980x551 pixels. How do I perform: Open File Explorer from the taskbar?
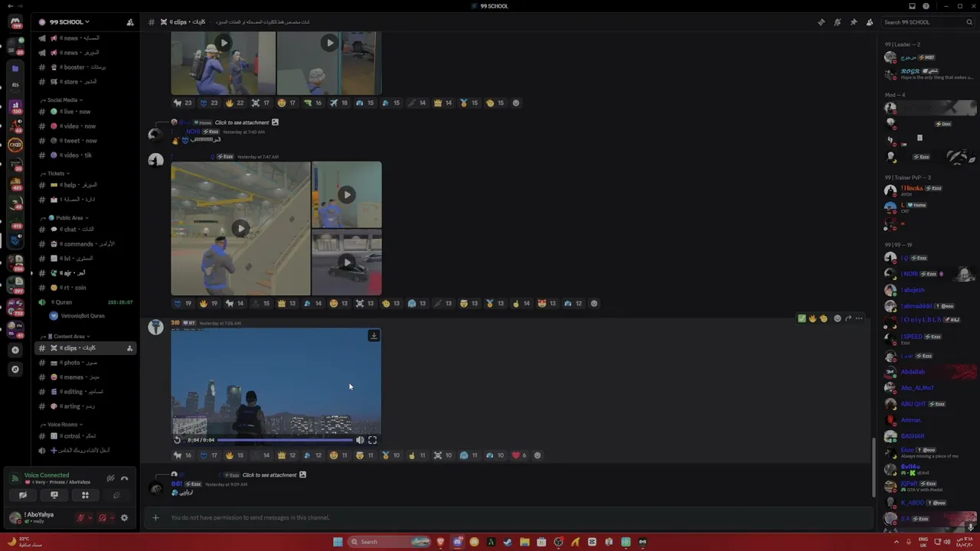tap(524, 542)
